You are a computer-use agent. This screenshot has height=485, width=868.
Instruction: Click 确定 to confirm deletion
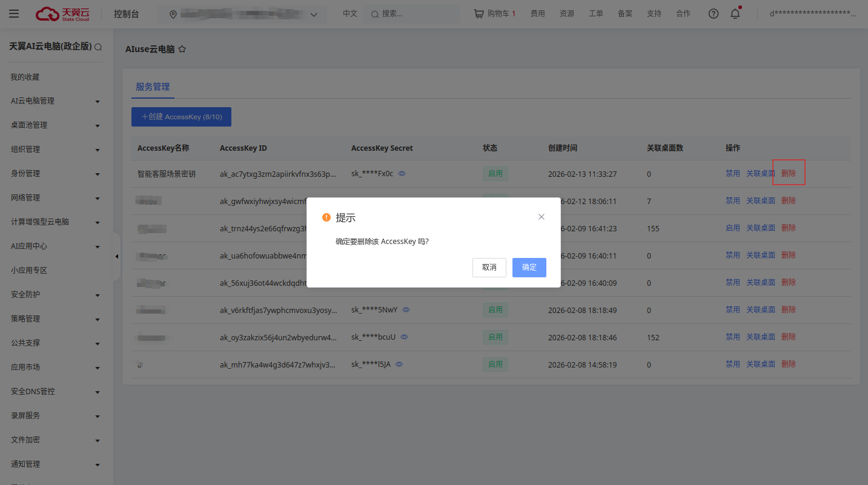(529, 268)
